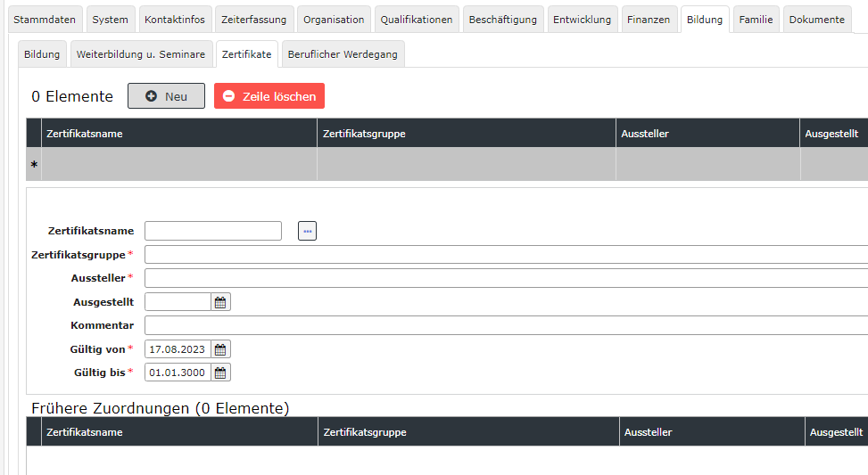Focus the Ausgestellt date field
868x475 pixels.
178,302
